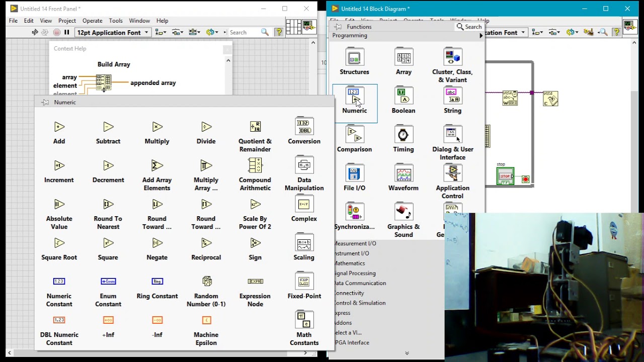The width and height of the screenshot is (644, 362).
Task: Open the Fixed-Point subpalette
Action: point(304,281)
